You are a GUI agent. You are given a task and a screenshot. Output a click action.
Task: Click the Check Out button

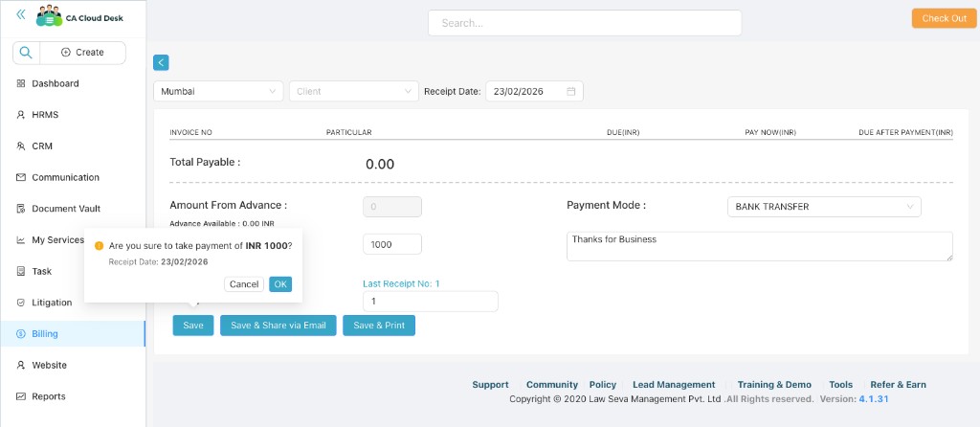tap(944, 18)
